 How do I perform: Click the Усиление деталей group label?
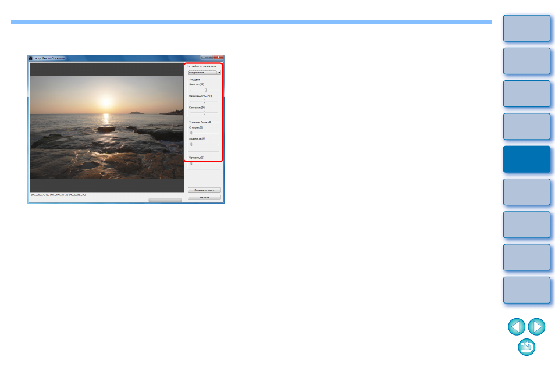[x=200, y=122]
